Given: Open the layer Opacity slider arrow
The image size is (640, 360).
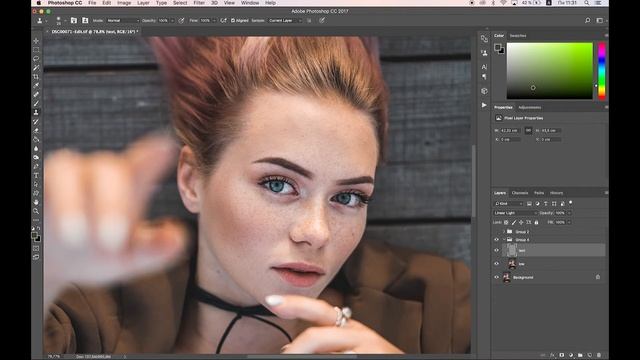Looking at the screenshot, I should pos(569,213).
